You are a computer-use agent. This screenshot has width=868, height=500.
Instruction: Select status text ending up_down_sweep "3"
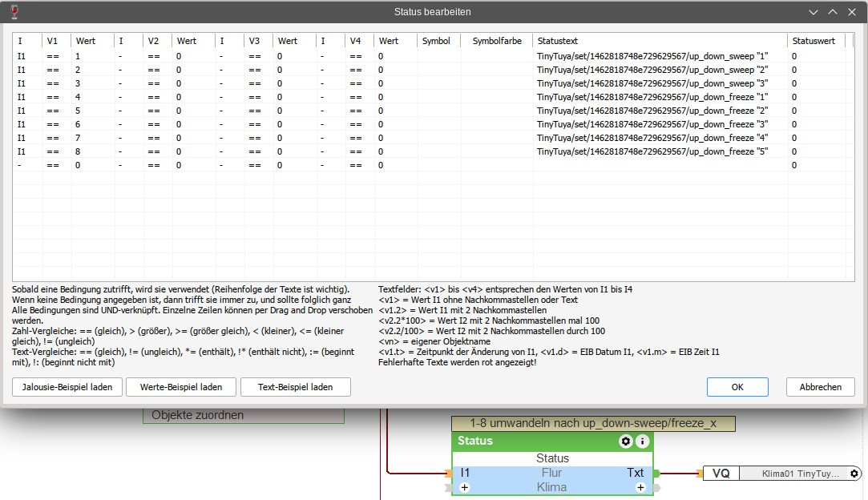[x=652, y=83]
